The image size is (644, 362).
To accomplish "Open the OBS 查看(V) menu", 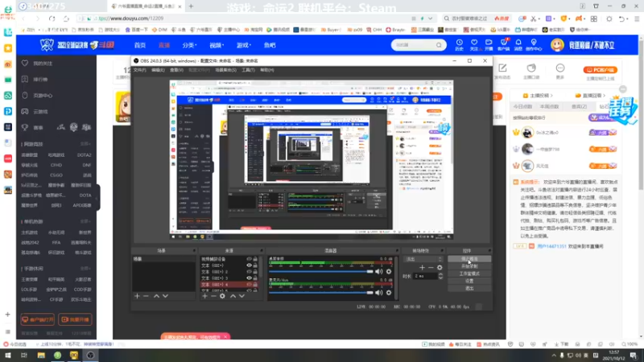I will pyautogui.click(x=176, y=70).
